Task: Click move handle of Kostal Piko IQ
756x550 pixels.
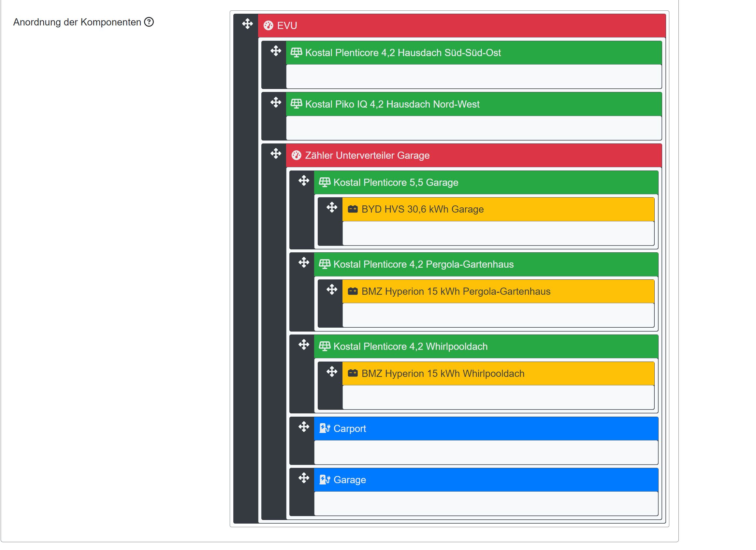Action: (x=276, y=102)
